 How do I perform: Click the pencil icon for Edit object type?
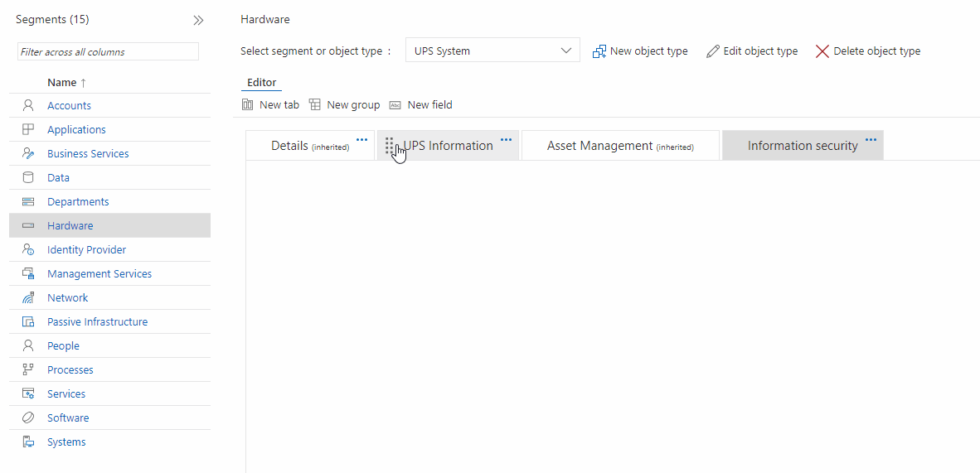(712, 51)
